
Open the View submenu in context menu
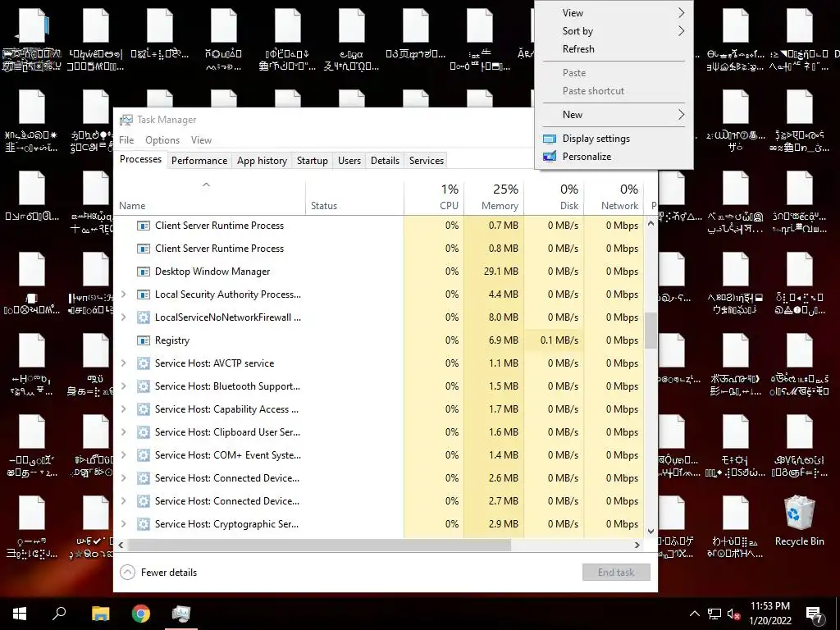(614, 13)
